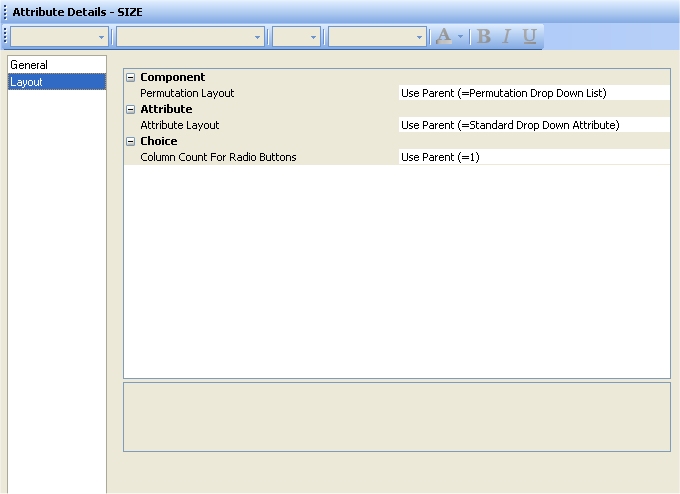Collapse the Choice section
This screenshot has height=494, width=680.
pyautogui.click(x=130, y=141)
